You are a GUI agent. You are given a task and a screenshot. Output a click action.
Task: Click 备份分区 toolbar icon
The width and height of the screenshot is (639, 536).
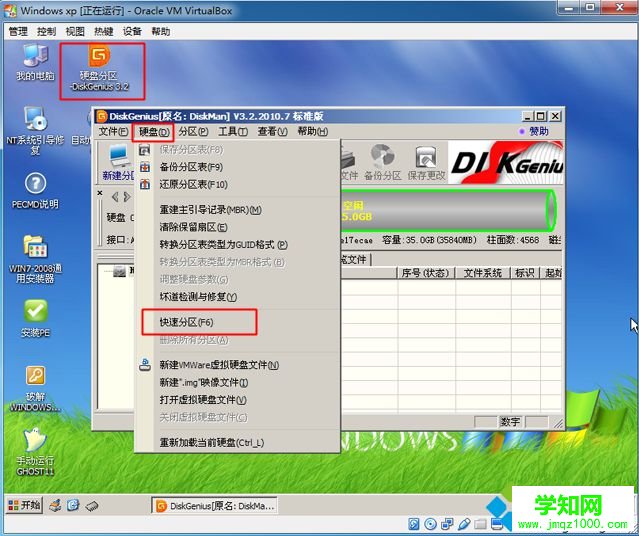pyautogui.click(x=382, y=163)
